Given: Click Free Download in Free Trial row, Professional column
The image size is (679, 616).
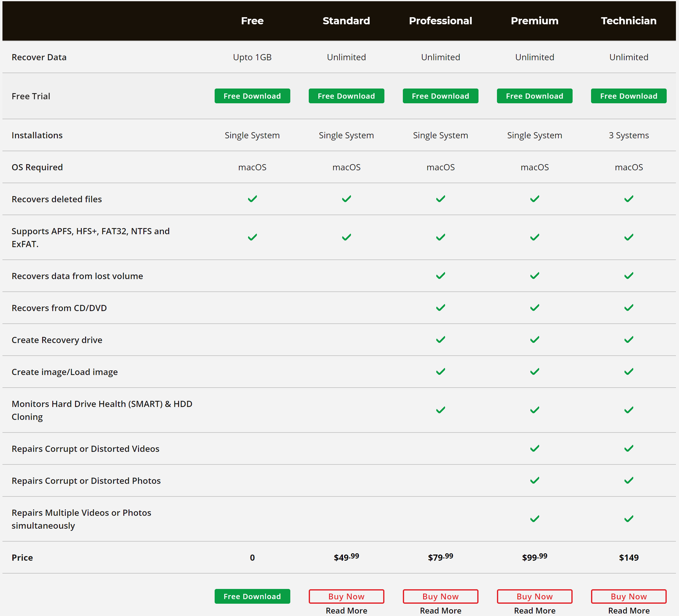Looking at the screenshot, I should tap(441, 96).
